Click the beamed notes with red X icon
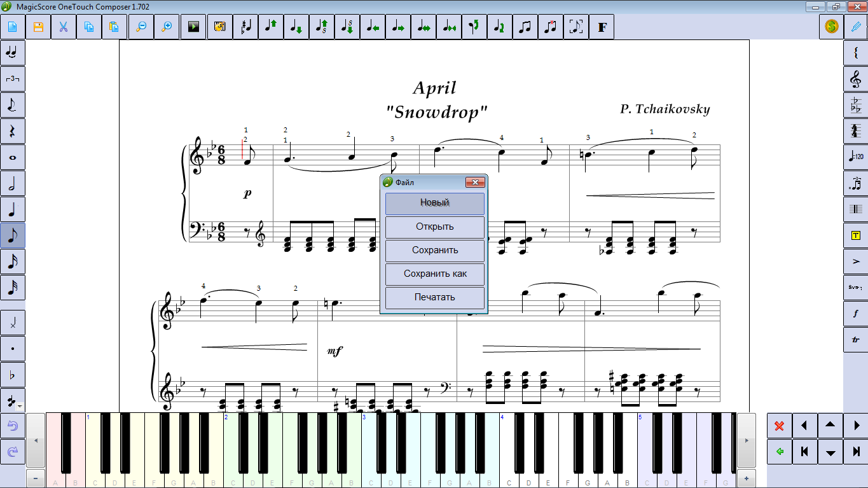This screenshot has height=488, width=868. pos(551,27)
